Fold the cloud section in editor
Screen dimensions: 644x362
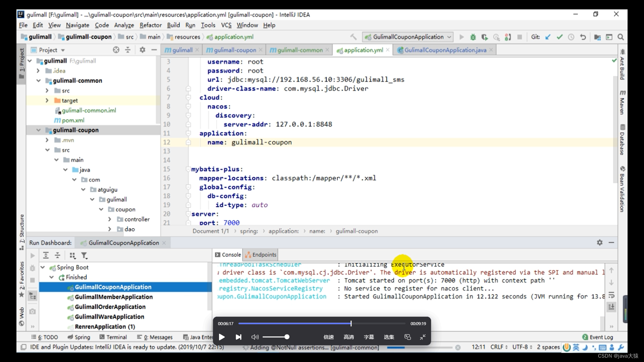(x=188, y=98)
